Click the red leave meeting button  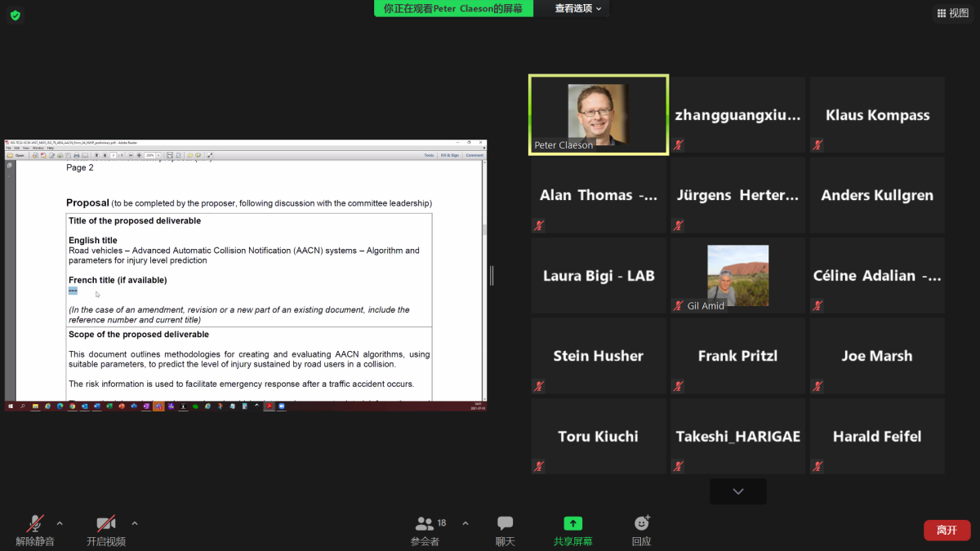(x=947, y=530)
